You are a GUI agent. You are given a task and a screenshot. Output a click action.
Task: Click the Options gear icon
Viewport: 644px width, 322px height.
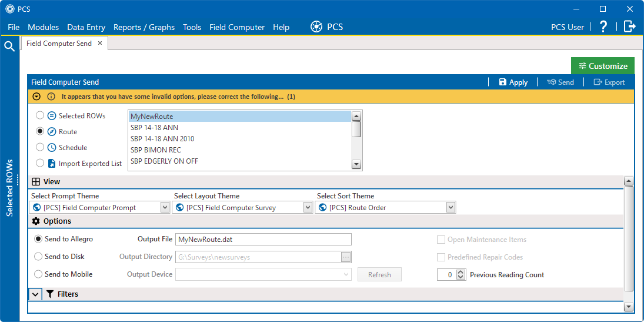click(36, 221)
